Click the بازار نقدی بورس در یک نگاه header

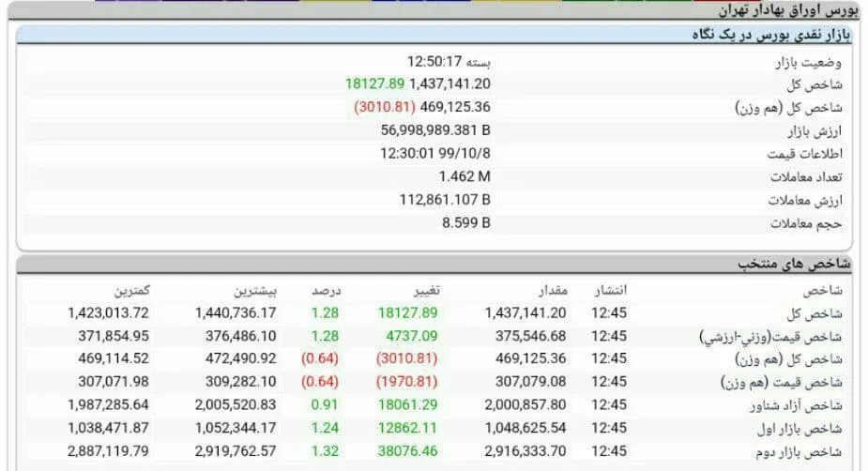(771, 35)
